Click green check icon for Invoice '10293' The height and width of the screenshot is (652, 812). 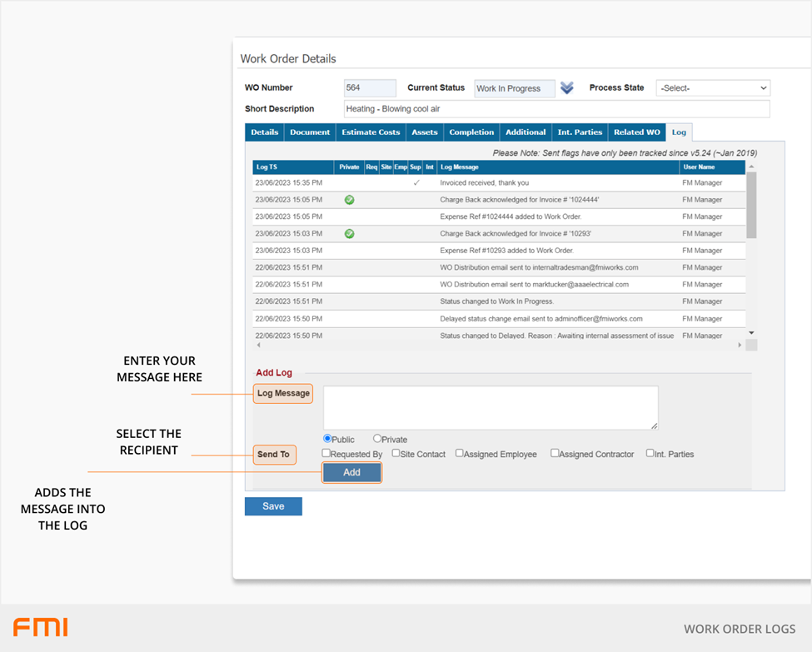[x=350, y=234]
